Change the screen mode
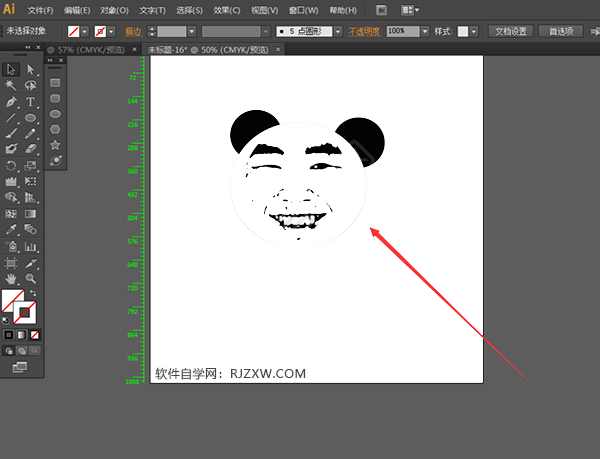 click(20, 367)
